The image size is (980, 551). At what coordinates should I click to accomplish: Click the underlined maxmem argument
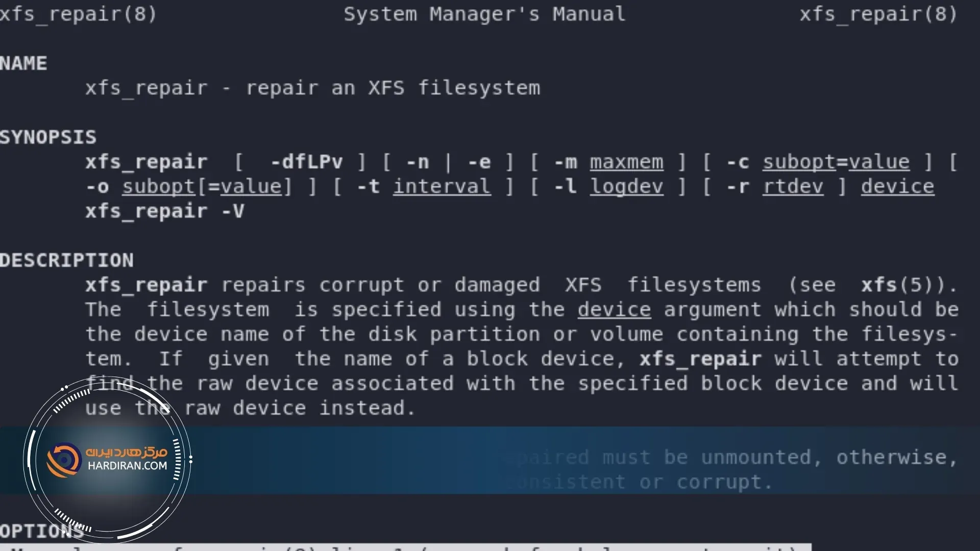tap(626, 162)
